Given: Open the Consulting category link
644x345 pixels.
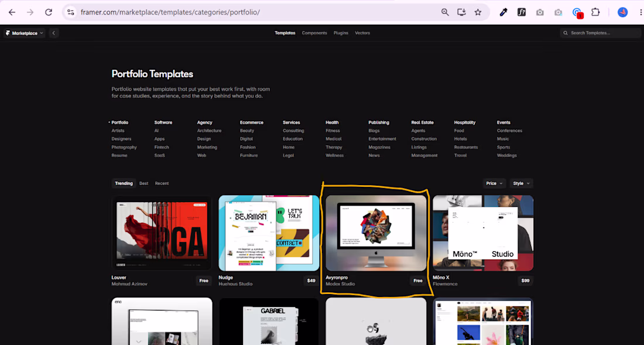Looking at the screenshot, I should 293,131.
